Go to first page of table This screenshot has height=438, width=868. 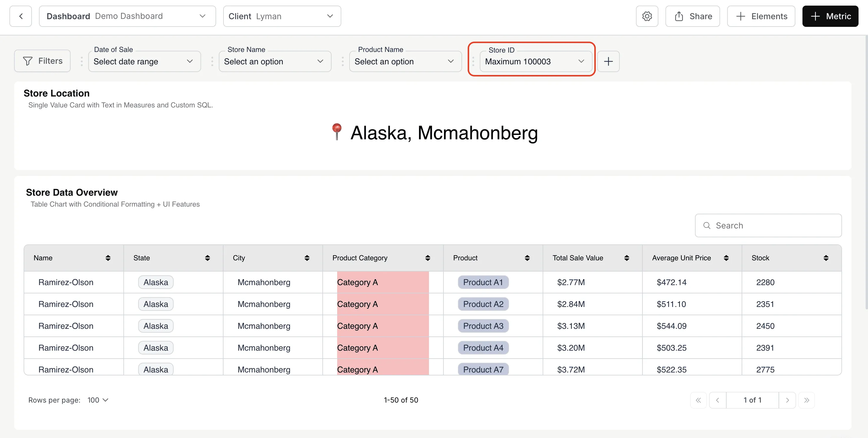tap(698, 400)
